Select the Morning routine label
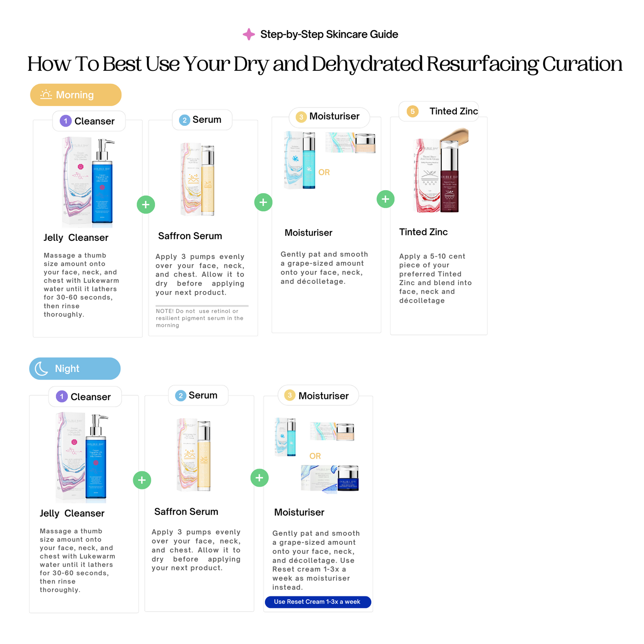 click(76, 95)
